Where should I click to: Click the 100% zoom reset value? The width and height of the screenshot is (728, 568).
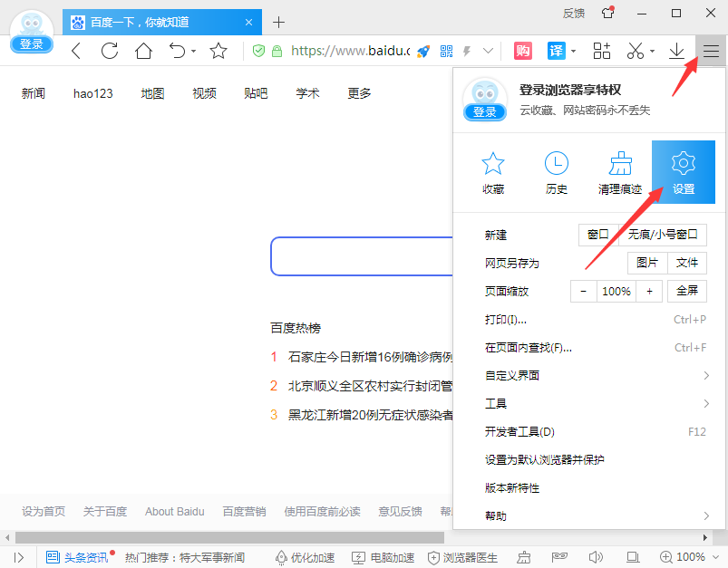[616, 292]
